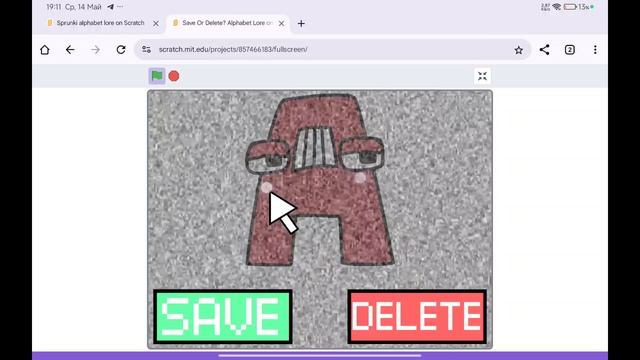Close the Save Or Delete? Alphabet Lore tab

pyautogui.click(x=281, y=24)
